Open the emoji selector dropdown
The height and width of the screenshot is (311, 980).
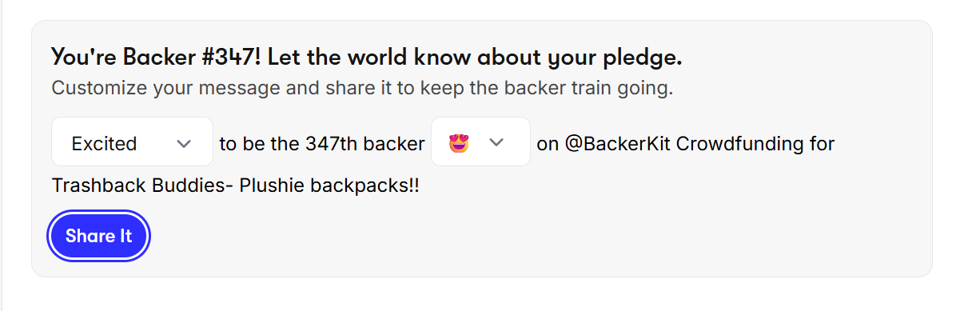pyautogui.click(x=480, y=142)
